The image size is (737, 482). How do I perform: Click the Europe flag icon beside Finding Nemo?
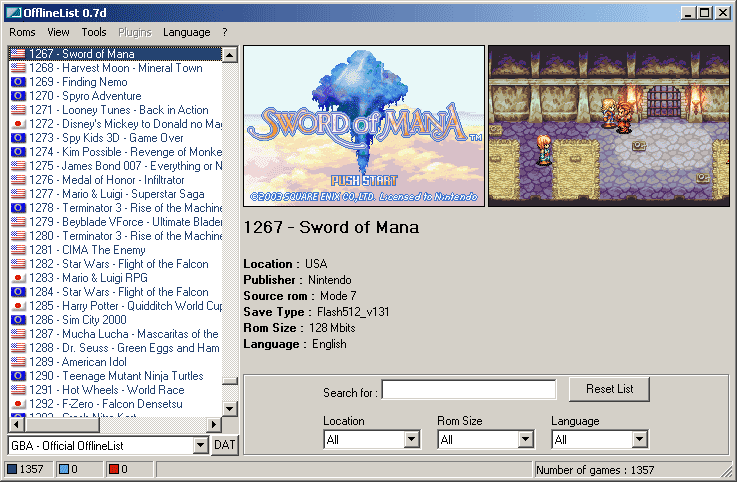tap(18, 82)
